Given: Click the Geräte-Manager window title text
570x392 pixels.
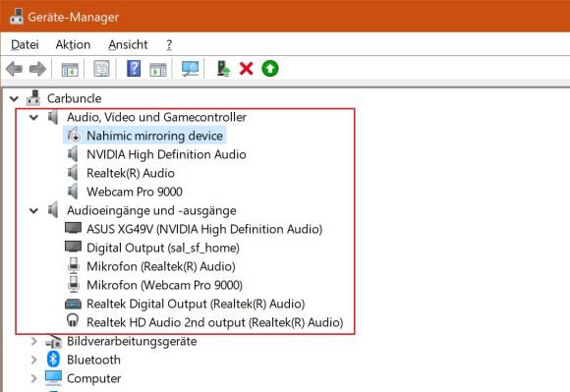Looking at the screenshot, I should tap(73, 17).
